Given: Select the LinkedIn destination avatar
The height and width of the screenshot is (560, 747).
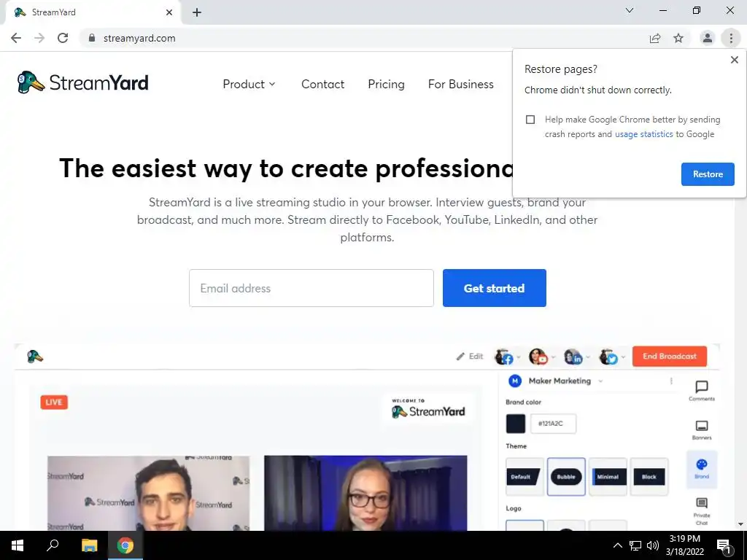Looking at the screenshot, I should pos(573,357).
